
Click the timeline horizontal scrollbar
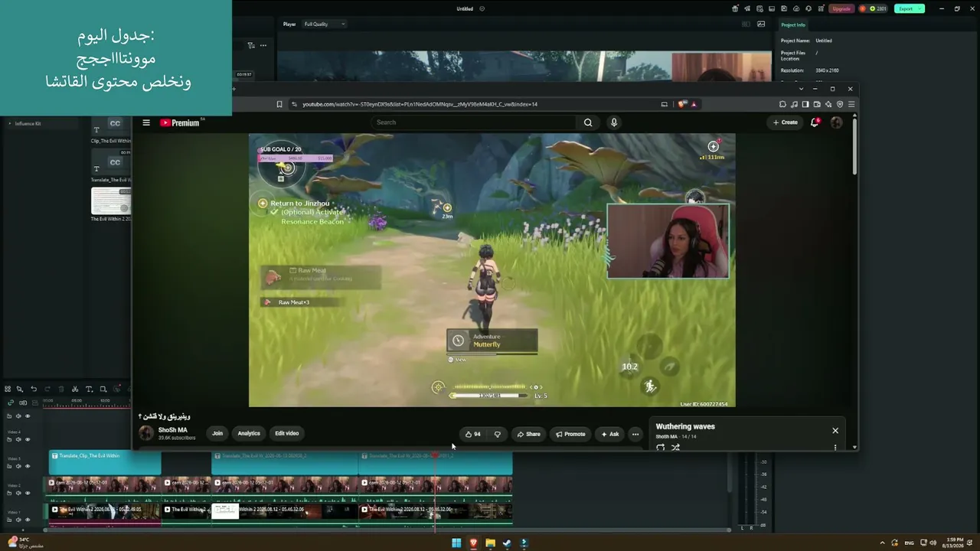[x=387, y=530]
